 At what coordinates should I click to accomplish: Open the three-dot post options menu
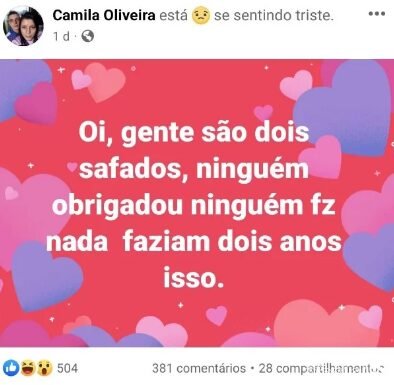click(377, 14)
